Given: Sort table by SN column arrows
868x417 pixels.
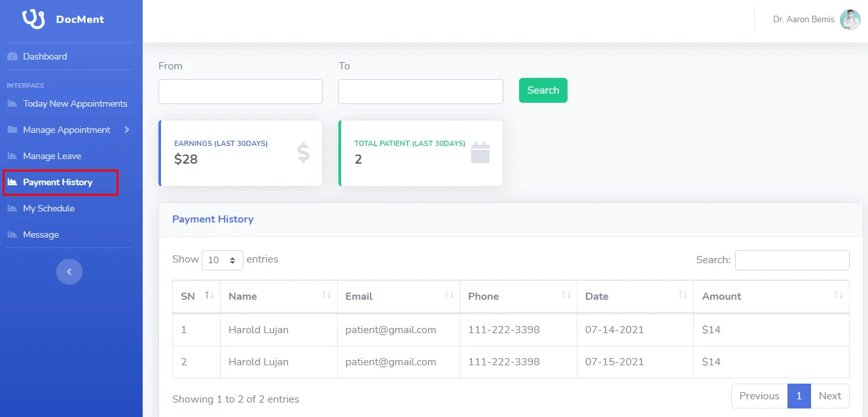Looking at the screenshot, I should coord(209,296).
